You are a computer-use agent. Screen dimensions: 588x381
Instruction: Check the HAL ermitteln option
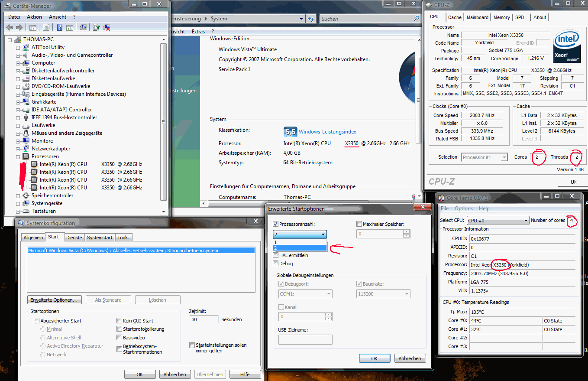point(275,255)
